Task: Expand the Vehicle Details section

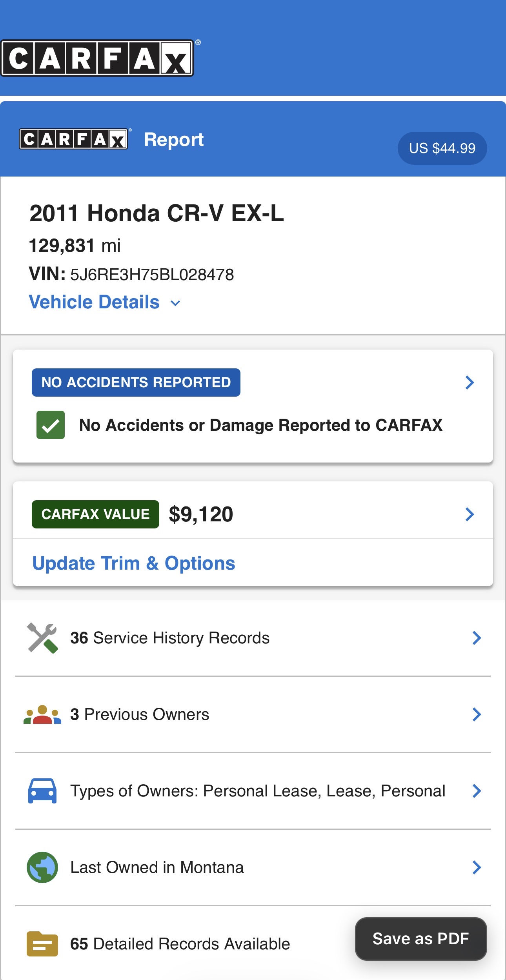Action: pyautogui.click(x=104, y=302)
